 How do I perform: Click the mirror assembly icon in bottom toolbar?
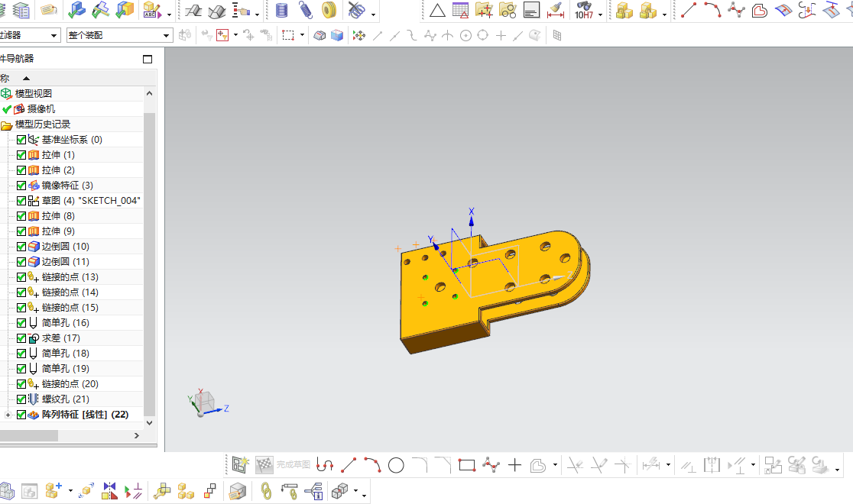click(109, 491)
